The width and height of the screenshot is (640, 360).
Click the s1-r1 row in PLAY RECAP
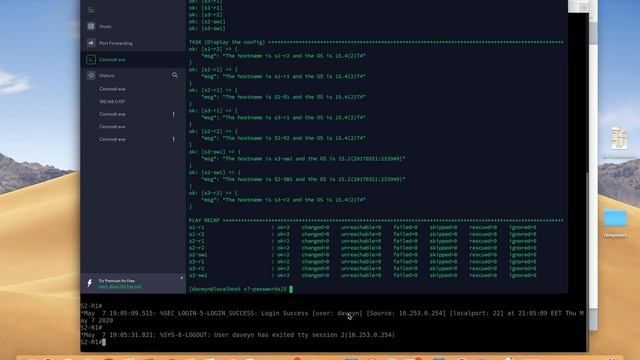point(362,227)
